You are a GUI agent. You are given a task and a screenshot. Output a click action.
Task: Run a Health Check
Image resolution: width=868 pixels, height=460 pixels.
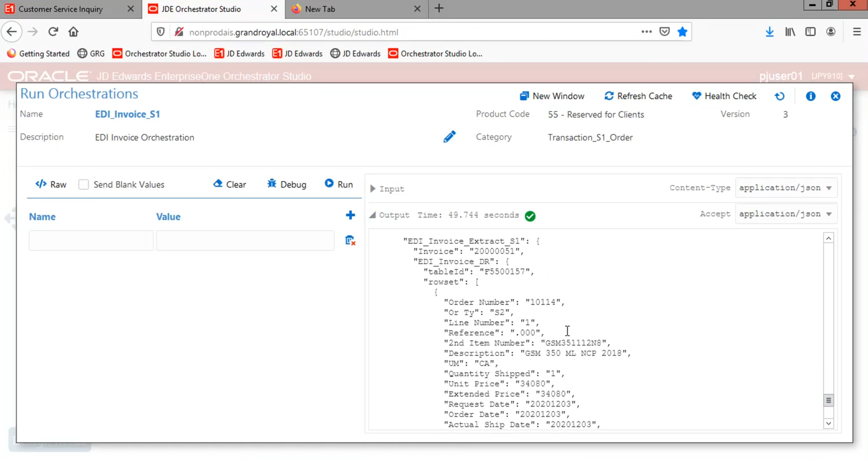pyautogui.click(x=724, y=96)
